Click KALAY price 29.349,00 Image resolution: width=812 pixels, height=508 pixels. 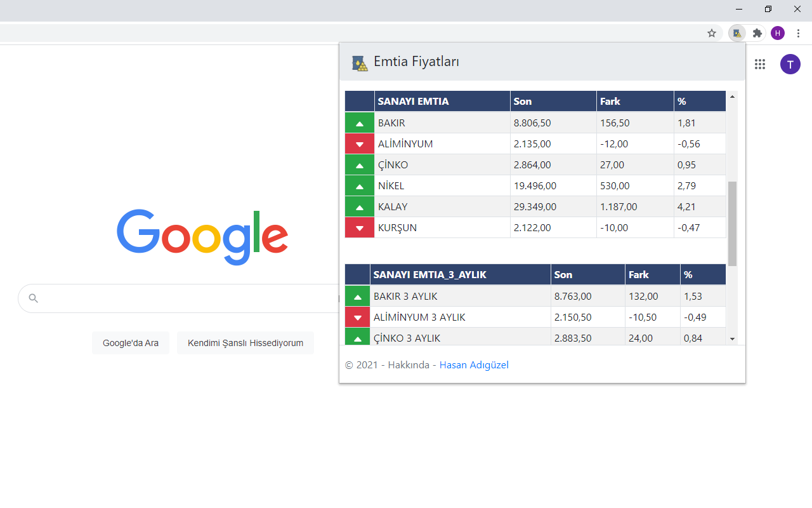(x=535, y=206)
